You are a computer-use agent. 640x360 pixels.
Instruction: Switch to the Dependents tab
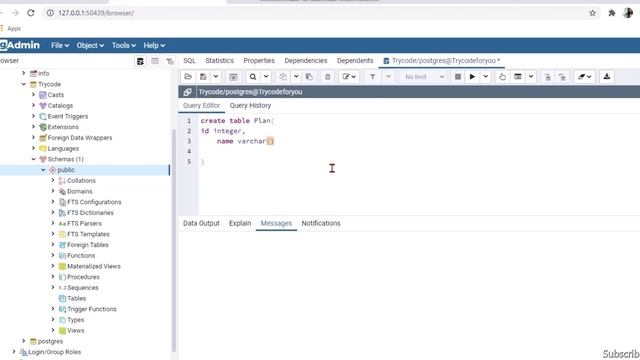(355, 60)
